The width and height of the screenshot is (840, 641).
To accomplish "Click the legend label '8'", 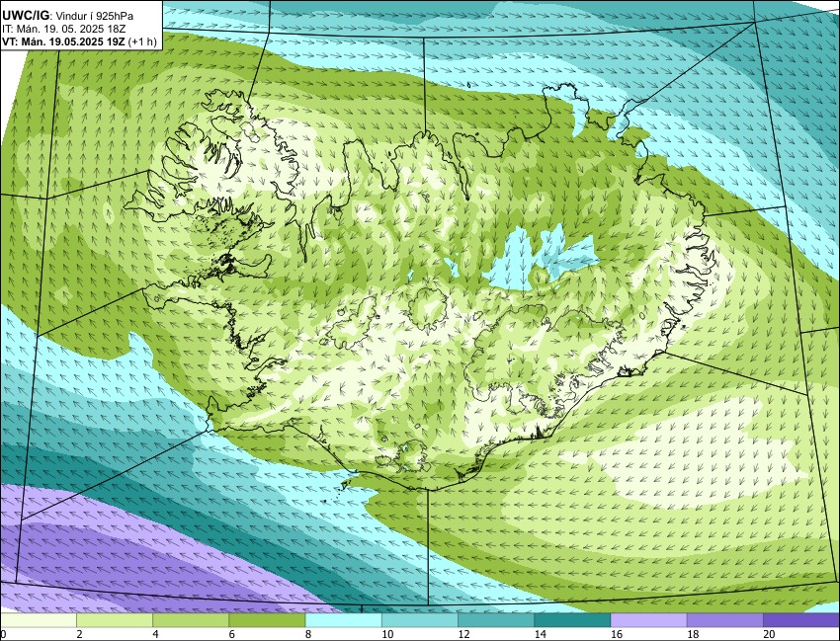I will coord(308,634).
